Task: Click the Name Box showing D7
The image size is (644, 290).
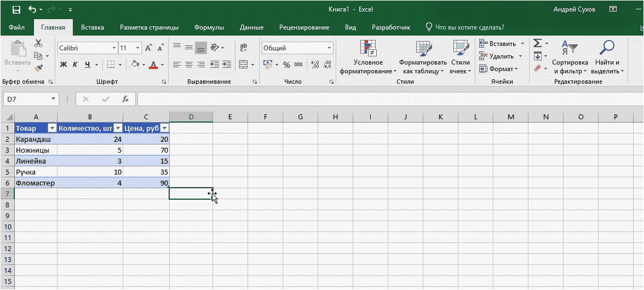Action: point(27,99)
